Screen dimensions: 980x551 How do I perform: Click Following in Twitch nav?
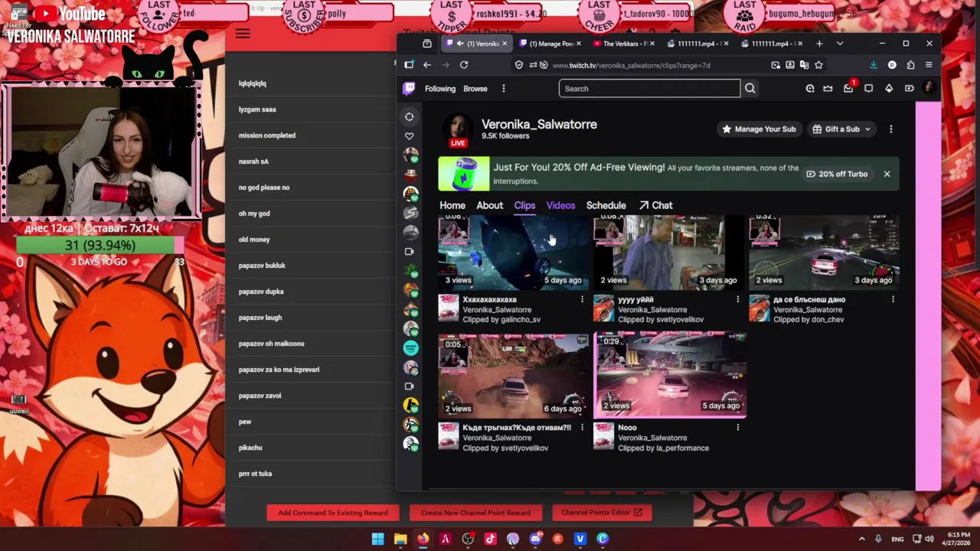tap(440, 89)
